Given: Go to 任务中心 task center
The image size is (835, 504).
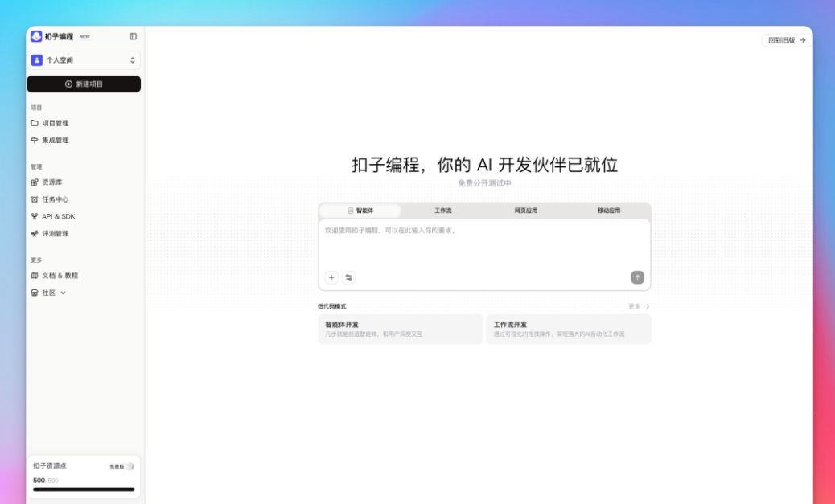Looking at the screenshot, I should click(x=52, y=199).
